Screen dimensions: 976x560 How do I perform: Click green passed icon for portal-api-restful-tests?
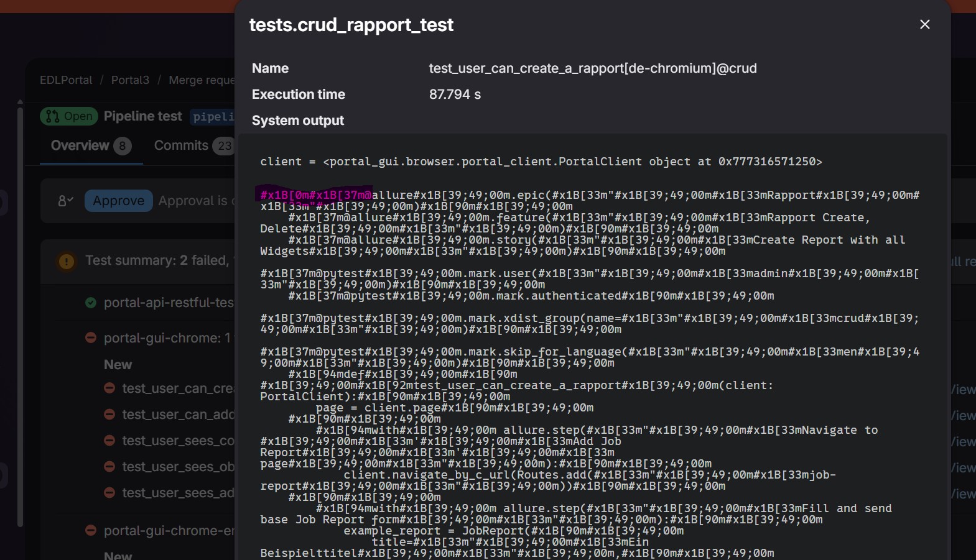click(91, 303)
